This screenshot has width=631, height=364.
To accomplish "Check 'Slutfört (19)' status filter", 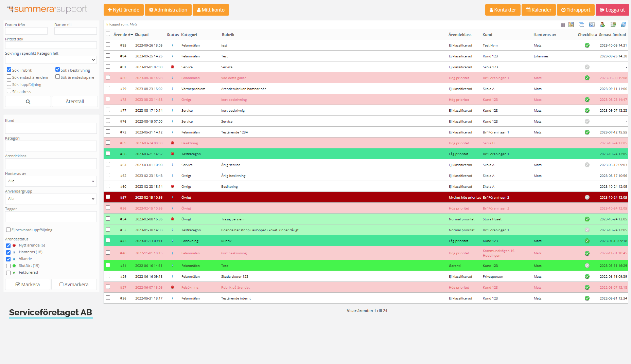I will click(8, 266).
